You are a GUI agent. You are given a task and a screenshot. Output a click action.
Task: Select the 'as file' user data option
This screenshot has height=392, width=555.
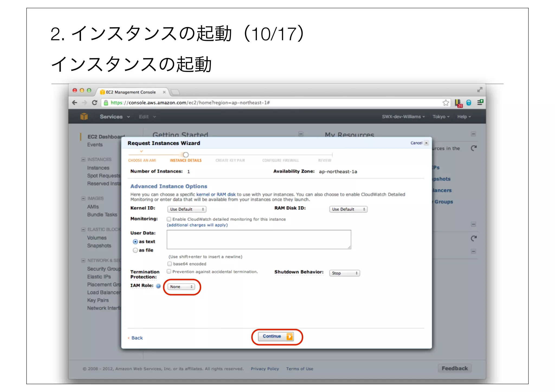point(135,250)
